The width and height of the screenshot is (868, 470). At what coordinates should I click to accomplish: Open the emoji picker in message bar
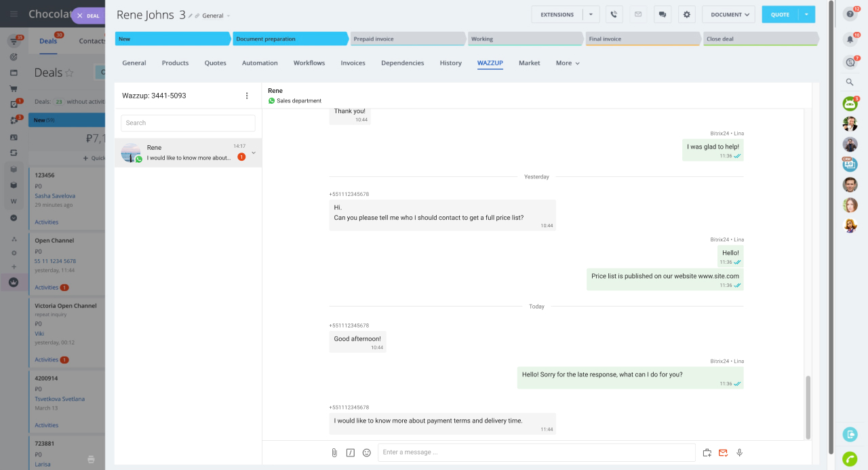[x=367, y=452]
